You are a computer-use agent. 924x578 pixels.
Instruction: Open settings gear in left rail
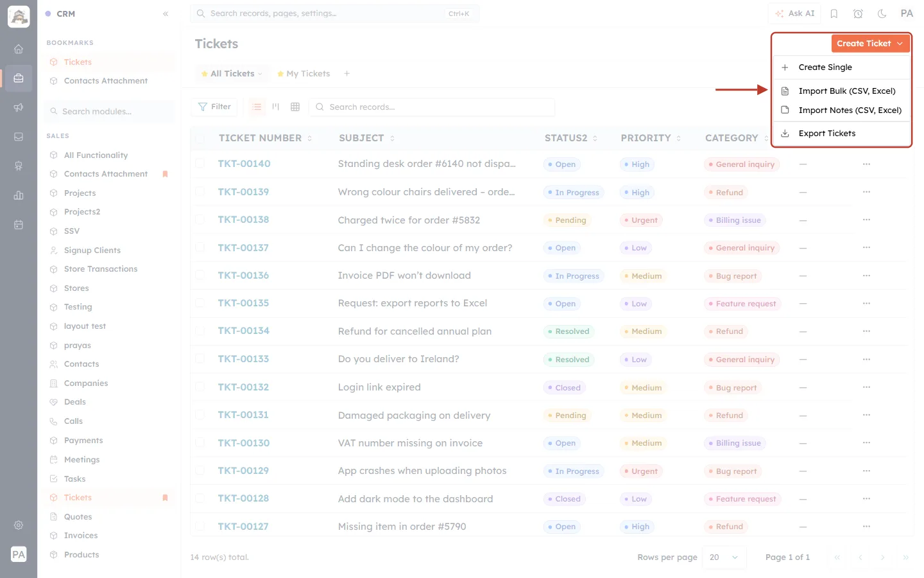pos(19,525)
